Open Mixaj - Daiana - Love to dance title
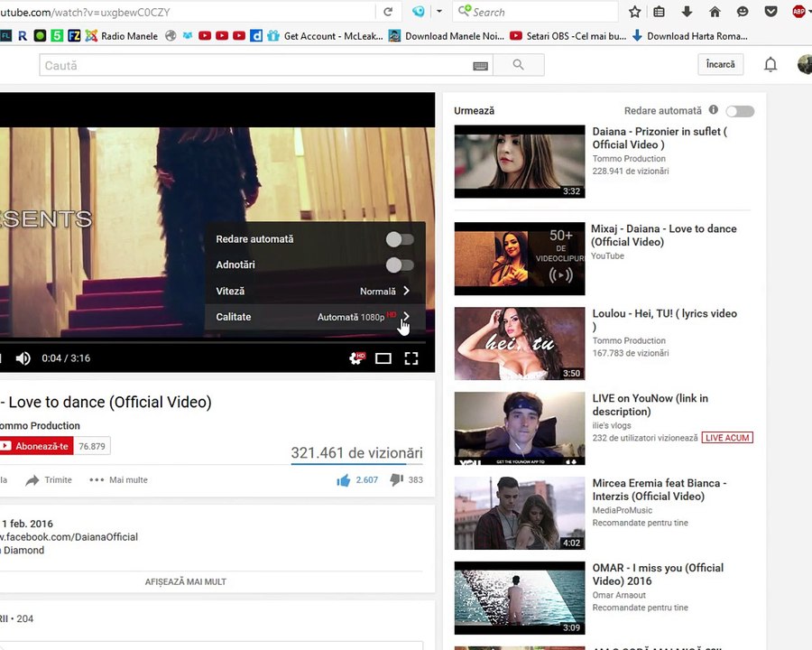Screen dimensions: 812x650 (x=663, y=235)
